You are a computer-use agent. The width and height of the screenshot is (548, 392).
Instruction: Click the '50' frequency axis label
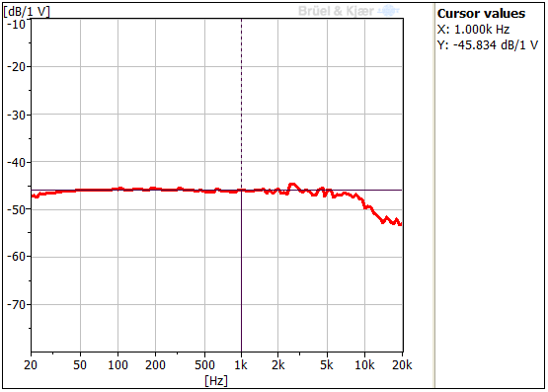tap(80, 365)
